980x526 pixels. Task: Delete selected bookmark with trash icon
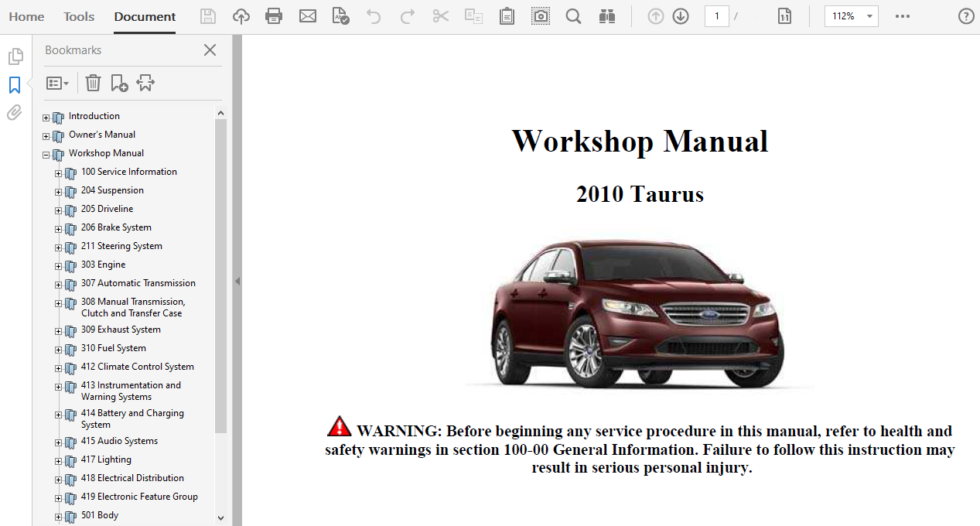click(x=93, y=83)
